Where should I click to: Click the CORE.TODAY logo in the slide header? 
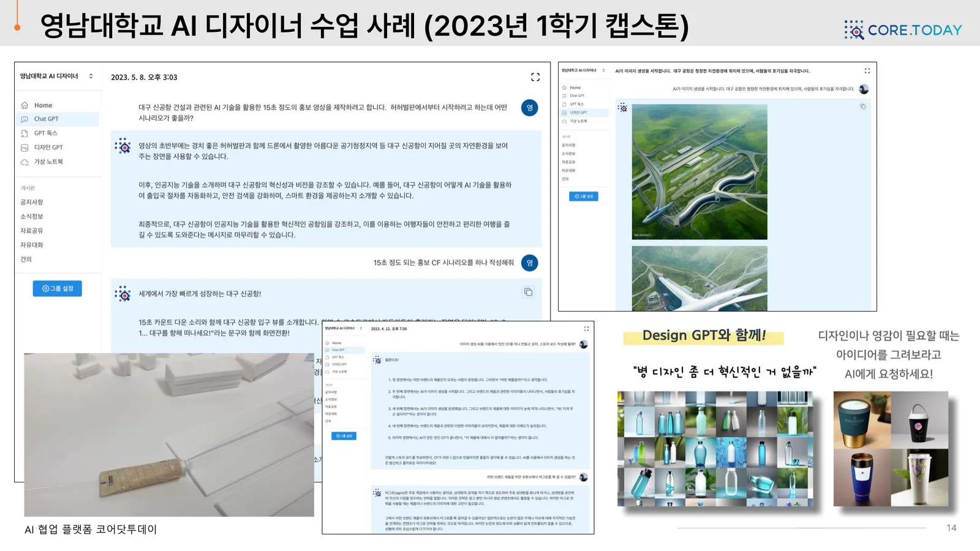pyautogui.click(x=903, y=30)
